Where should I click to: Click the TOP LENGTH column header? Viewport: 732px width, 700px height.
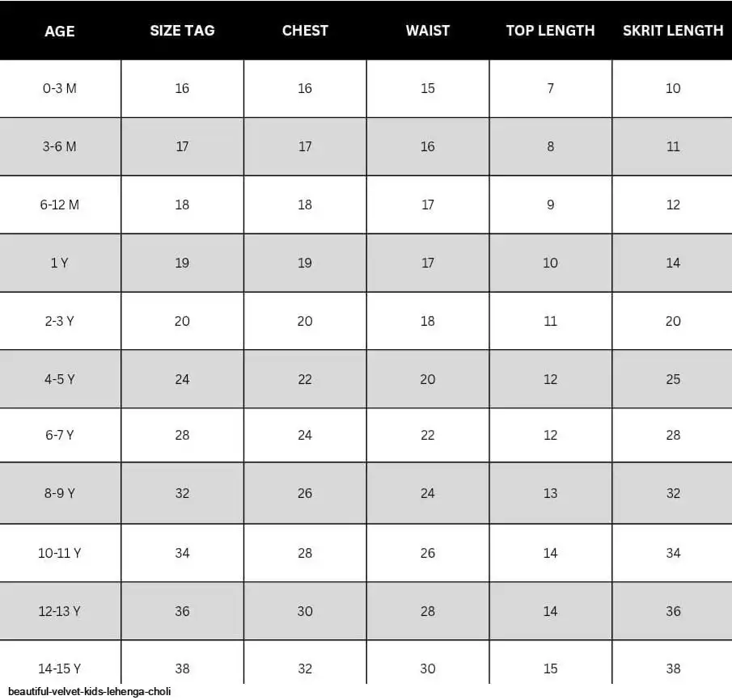click(550, 31)
